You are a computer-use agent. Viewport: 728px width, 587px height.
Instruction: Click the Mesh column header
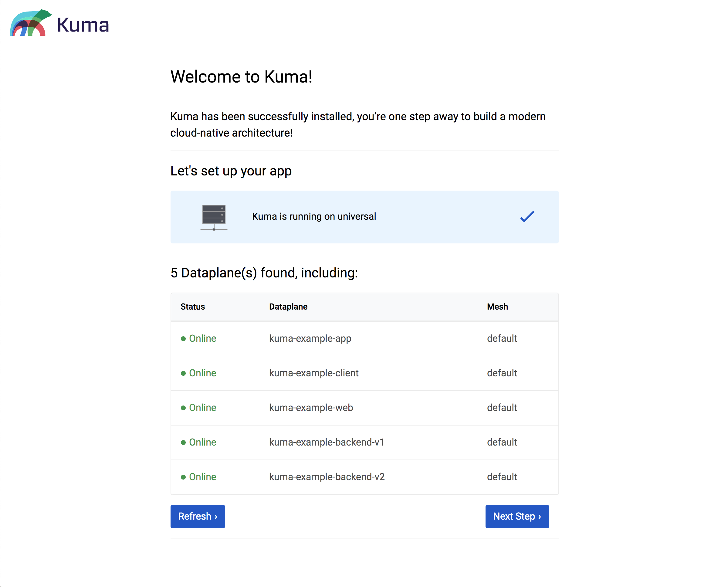497,307
